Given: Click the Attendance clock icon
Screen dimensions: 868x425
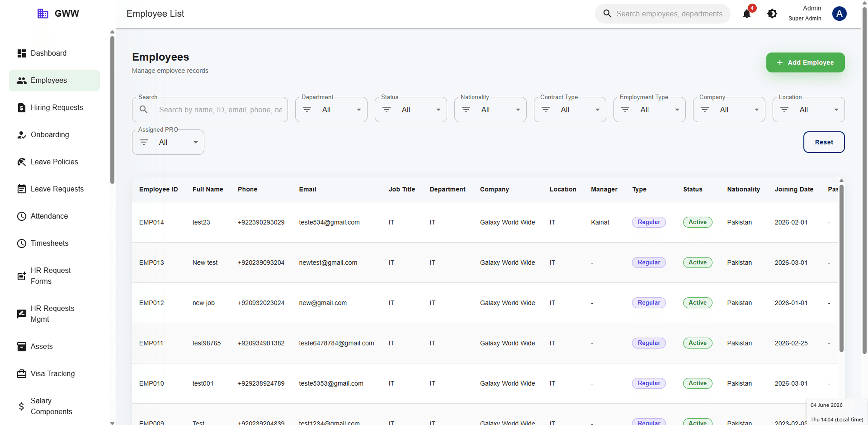Looking at the screenshot, I should click(x=21, y=216).
